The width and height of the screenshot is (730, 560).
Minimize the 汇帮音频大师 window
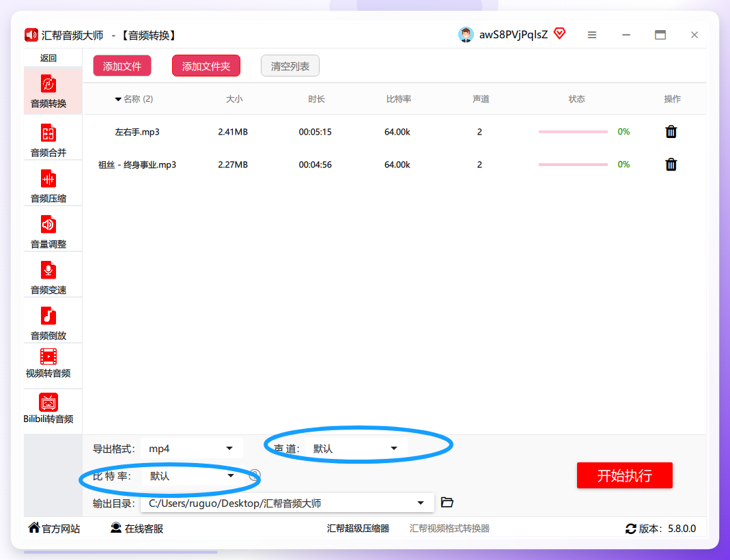tap(626, 35)
